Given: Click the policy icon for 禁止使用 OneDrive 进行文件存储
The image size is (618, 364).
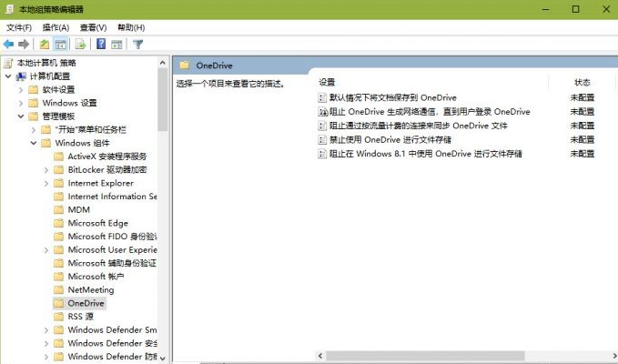Looking at the screenshot, I should click(x=322, y=139).
